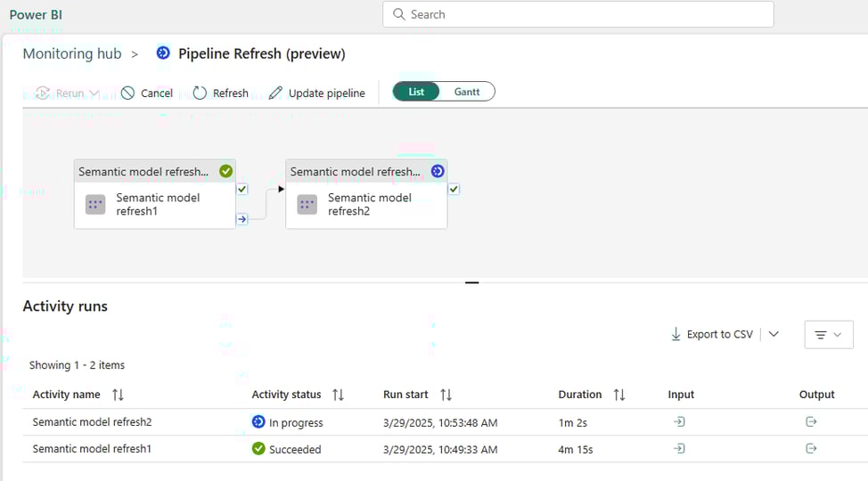This screenshot has height=481, width=868.
Task: Switch to List view
Action: 416,92
